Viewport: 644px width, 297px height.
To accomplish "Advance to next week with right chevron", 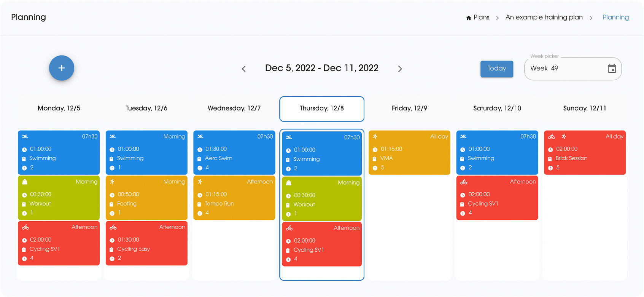I will coord(400,69).
